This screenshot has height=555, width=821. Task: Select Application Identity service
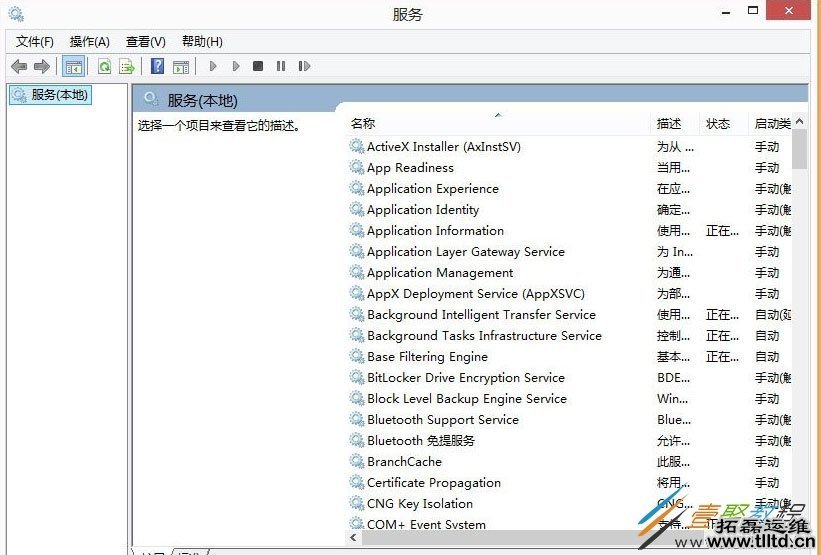pyautogui.click(x=423, y=209)
